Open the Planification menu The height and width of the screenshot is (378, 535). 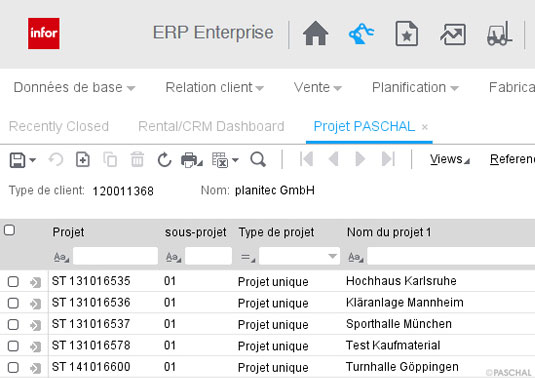click(x=415, y=87)
